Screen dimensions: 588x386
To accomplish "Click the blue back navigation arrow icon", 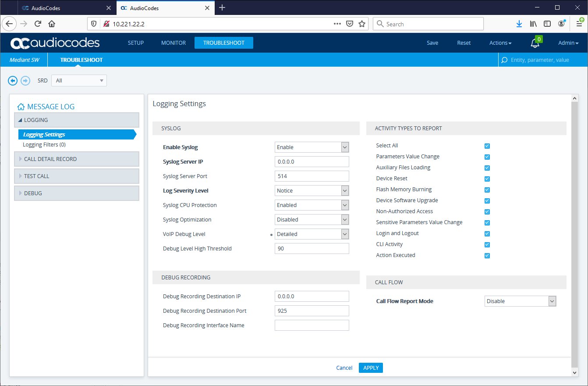I will click(x=13, y=81).
